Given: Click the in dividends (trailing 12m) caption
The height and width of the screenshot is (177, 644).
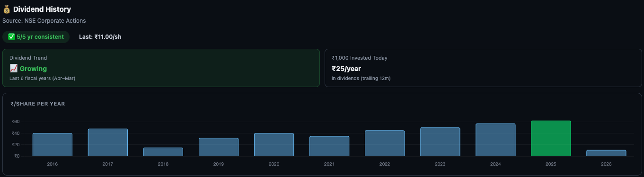Looking at the screenshot, I should pos(361,78).
